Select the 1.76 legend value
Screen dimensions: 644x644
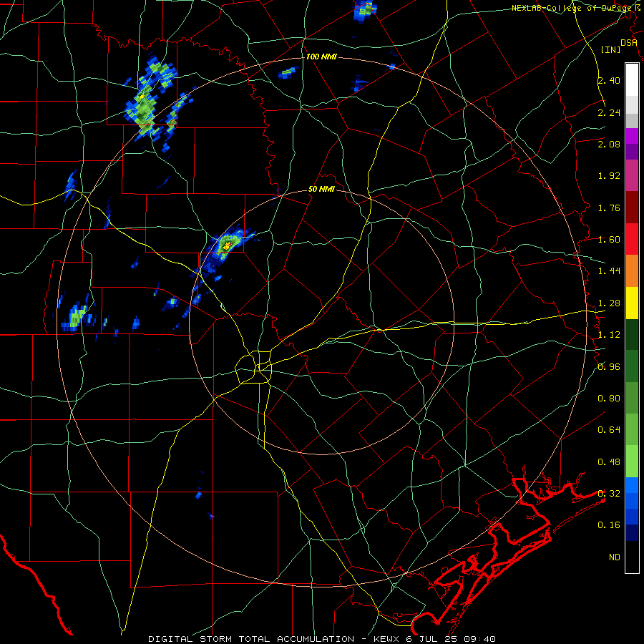pyautogui.click(x=609, y=208)
